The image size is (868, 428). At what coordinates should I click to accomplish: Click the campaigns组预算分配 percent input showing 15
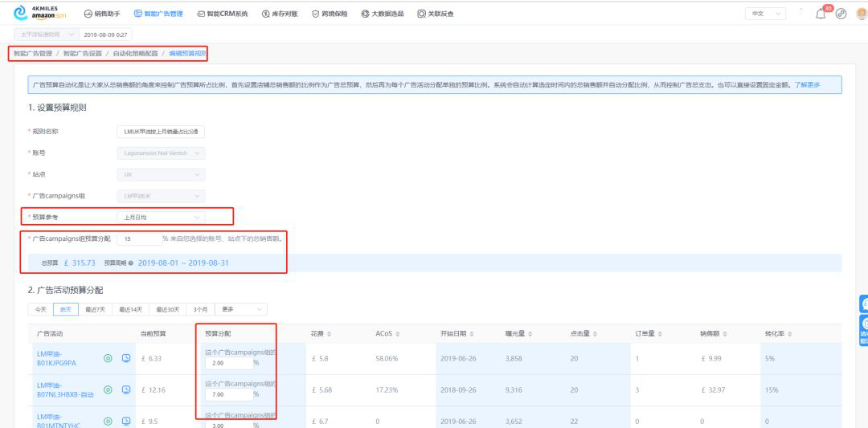point(139,238)
